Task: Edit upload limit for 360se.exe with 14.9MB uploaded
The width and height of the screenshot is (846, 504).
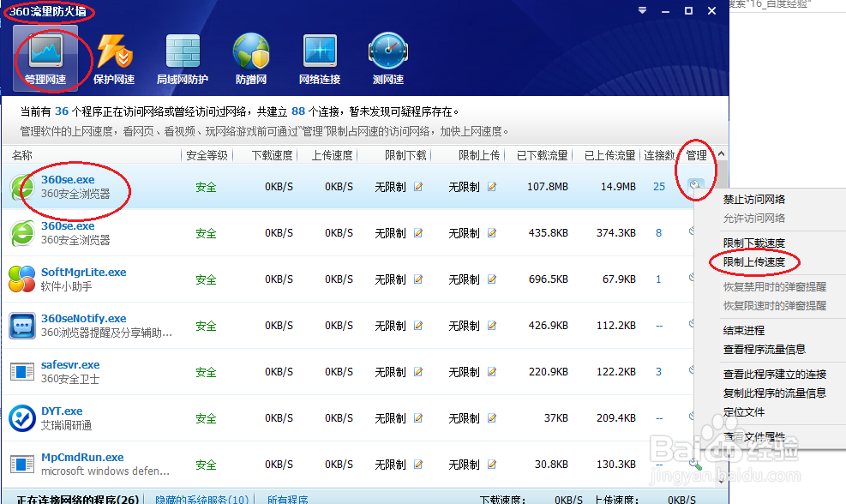Action: (x=491, y=187)
